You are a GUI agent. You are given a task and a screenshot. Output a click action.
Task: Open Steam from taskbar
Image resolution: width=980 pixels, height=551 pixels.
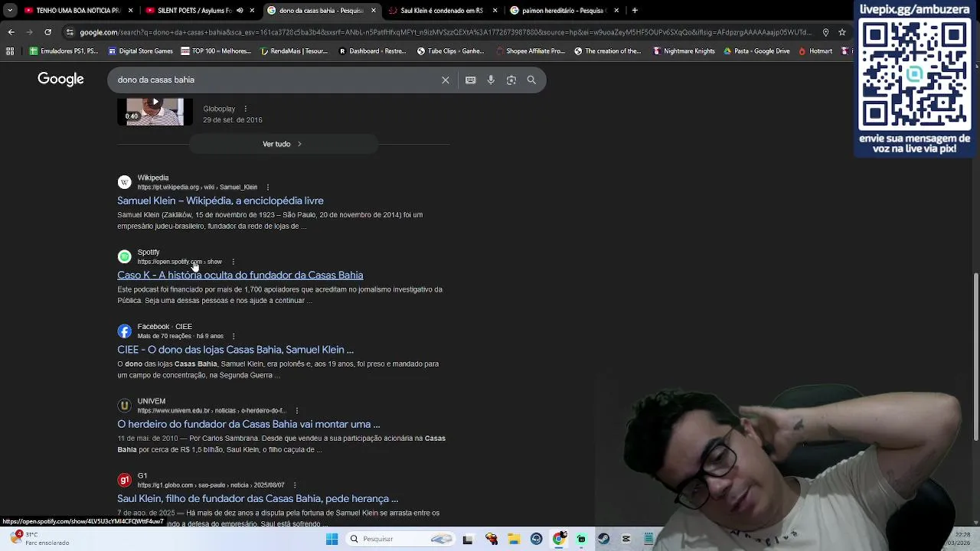point(603,539)
